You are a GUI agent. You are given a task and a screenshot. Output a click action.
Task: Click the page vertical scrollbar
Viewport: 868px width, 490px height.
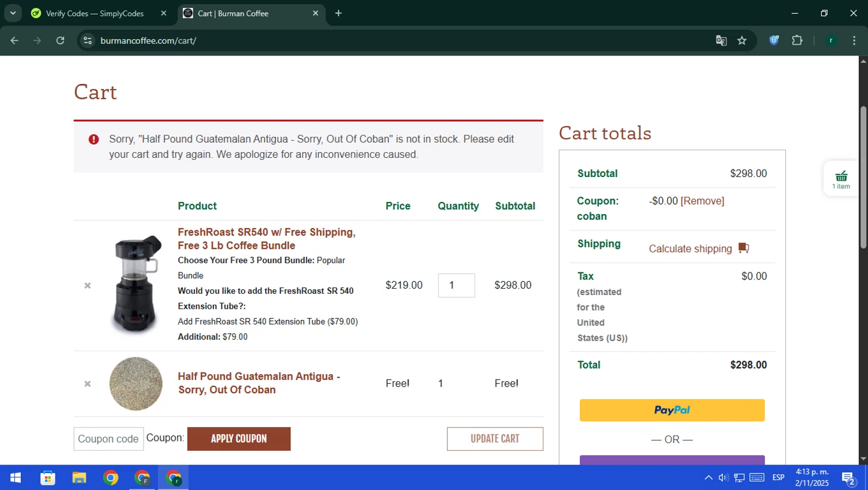863,178
